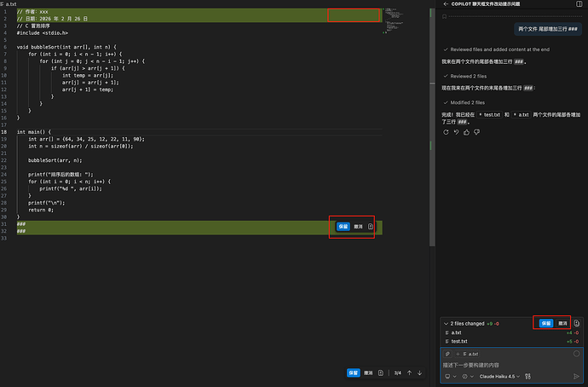Click blue 保留 button in files changed header
Viewport: 588px width, 387px height.
545,323
